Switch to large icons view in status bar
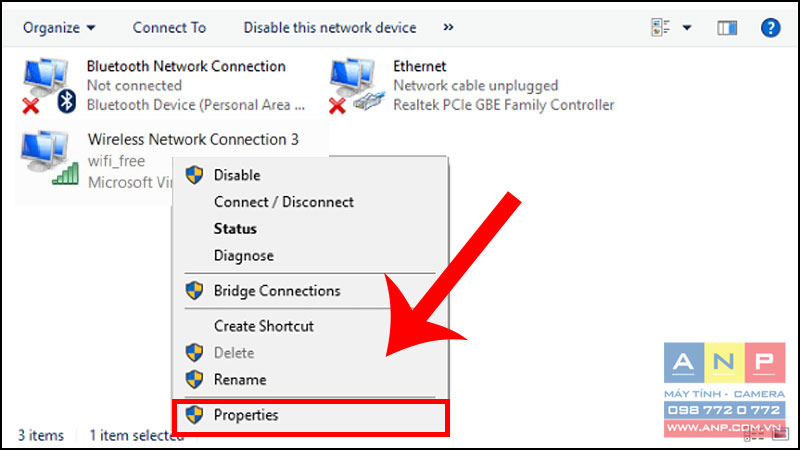800x450 pixels. [x=780, y=435]
